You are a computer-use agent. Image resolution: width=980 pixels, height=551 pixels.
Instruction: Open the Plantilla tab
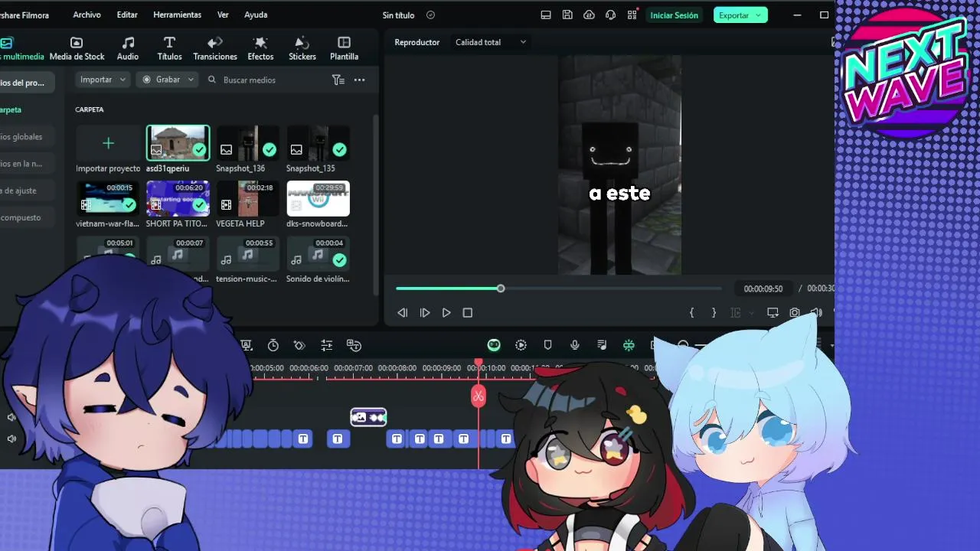click(344, 48)
